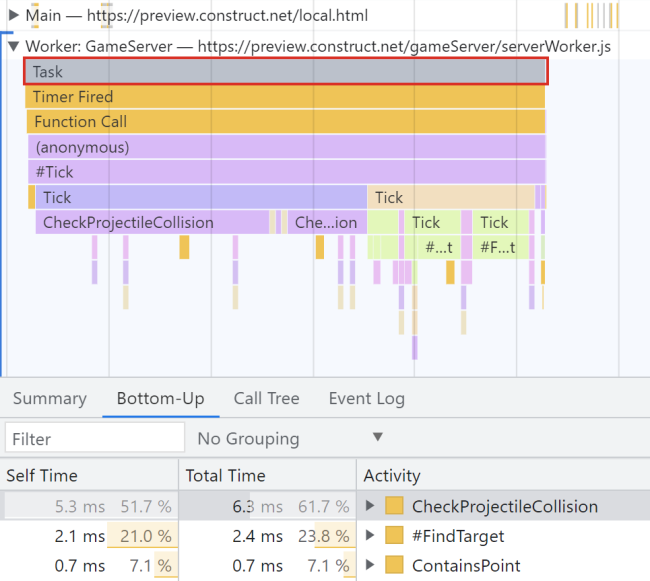Click the 5.3 ms self time cell
Screen dimensions: 650x581
[80, 506]
